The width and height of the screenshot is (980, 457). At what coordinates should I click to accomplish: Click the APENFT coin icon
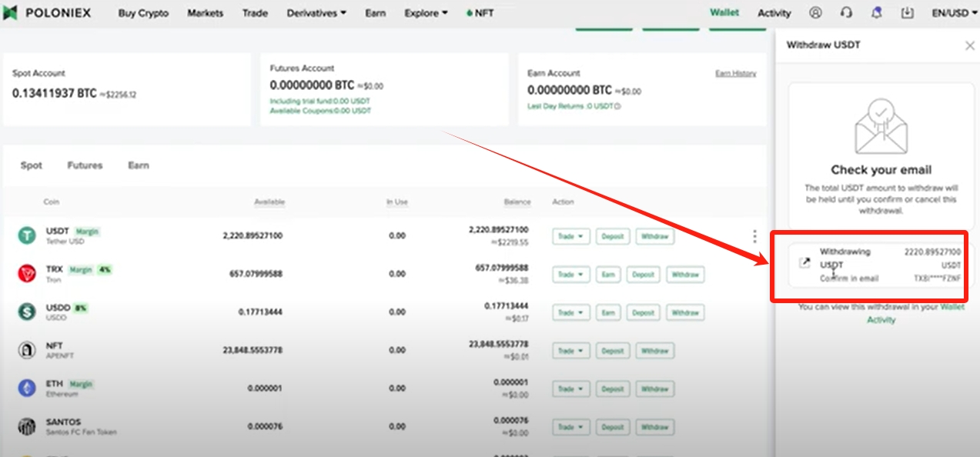[x=27, y=350]
